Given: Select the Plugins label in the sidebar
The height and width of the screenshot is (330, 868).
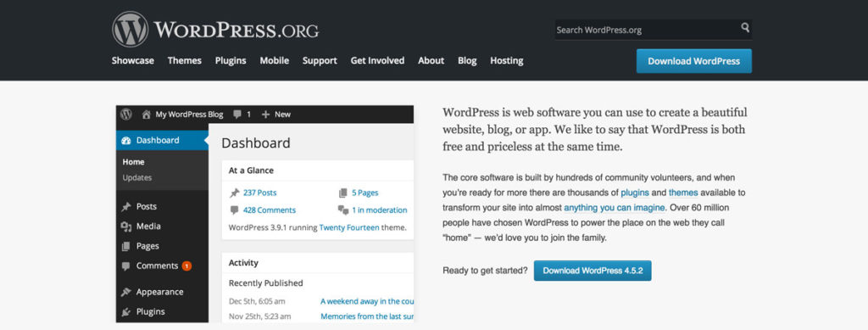Looking at the screenshot, I should pos(151,311).
